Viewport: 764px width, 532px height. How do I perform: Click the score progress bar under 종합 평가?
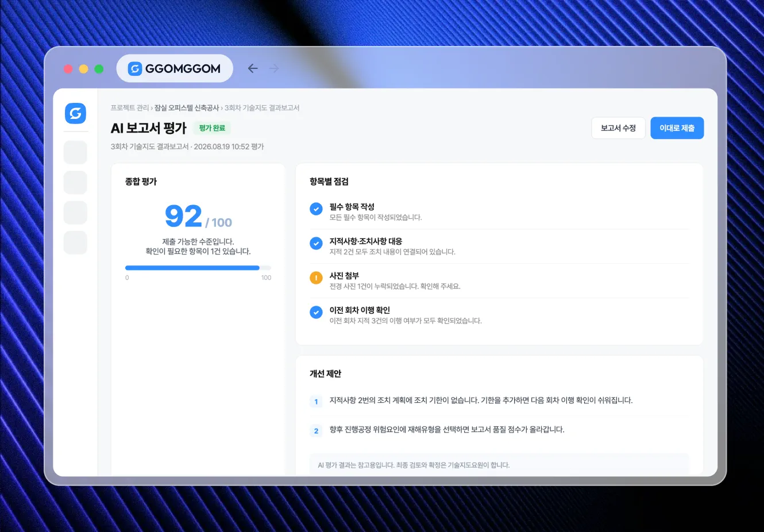(198, 268)
